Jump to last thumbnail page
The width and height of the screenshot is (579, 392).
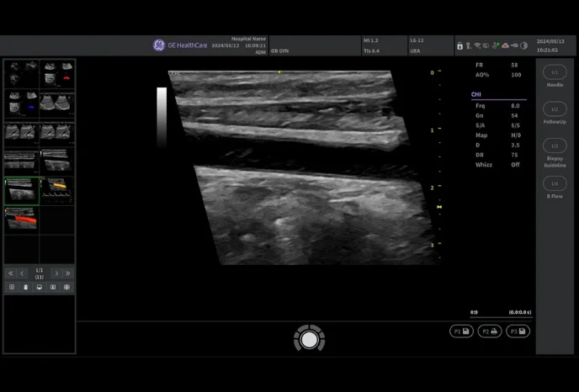(x=67, y=273)
